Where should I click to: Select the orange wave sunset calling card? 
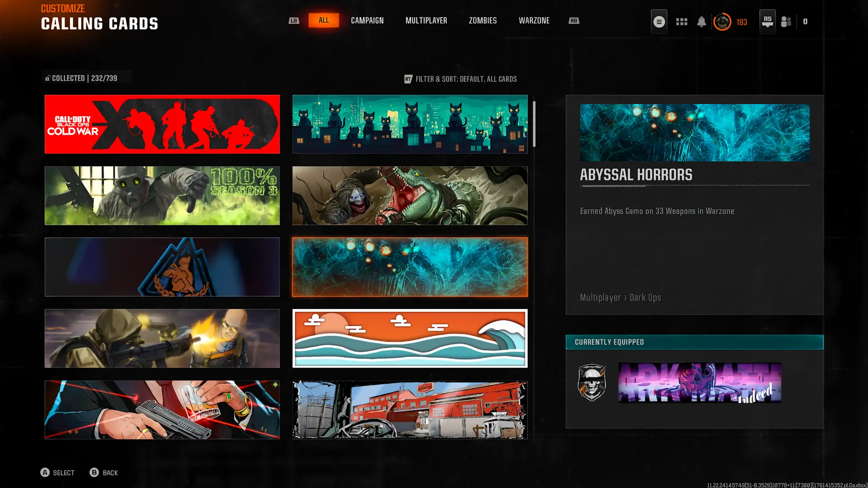410,338
